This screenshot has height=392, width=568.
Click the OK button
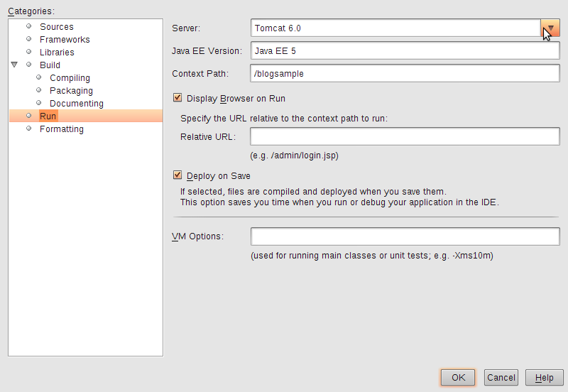click(x=458, y=378)
